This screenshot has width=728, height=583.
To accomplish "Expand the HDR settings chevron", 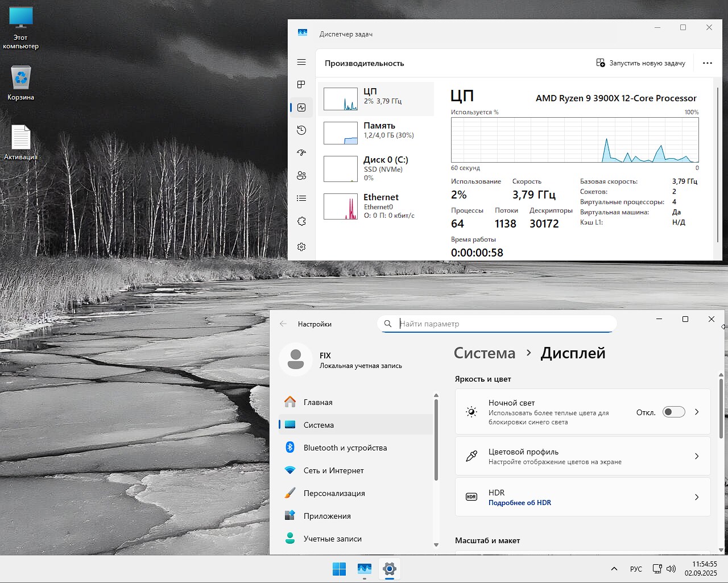I will click(x=697, y=497).
